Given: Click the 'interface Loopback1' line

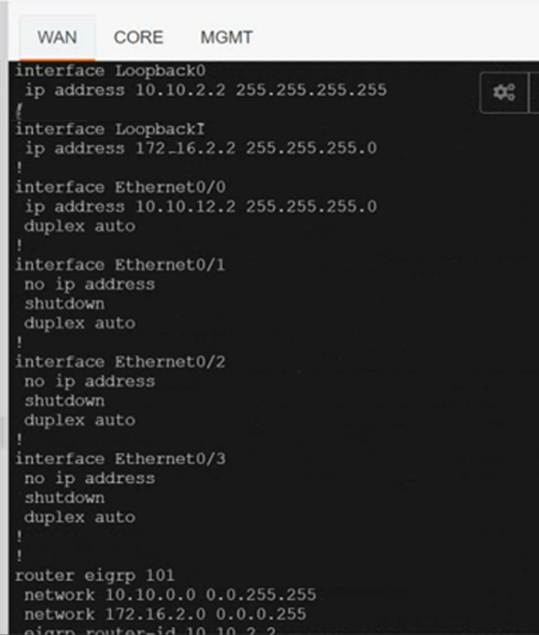Looking at the screenshot, I should click(110, 129).
